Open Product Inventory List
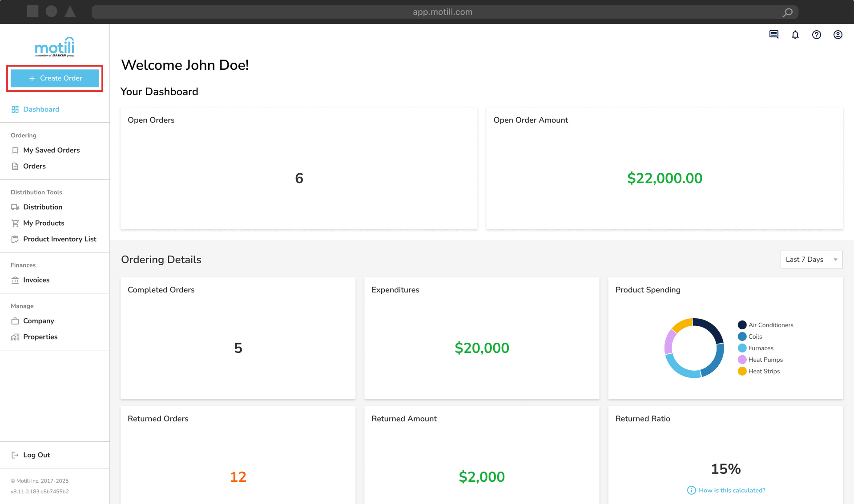 point(60,239)
